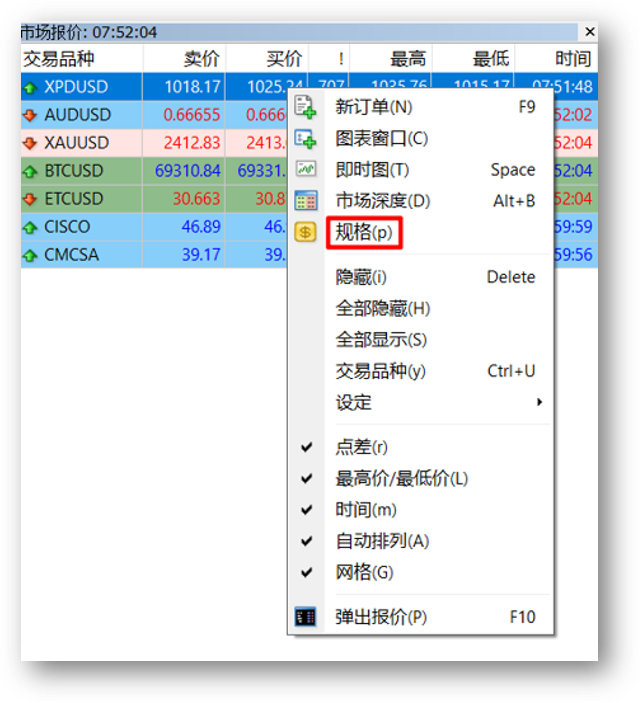Click the CISCO bid price 46.89
This screenshot has width=640, height=703.
201,227
